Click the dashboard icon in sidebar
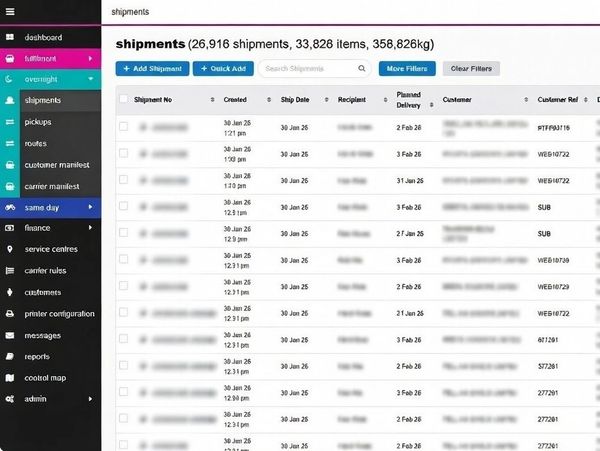 (9, 37)
